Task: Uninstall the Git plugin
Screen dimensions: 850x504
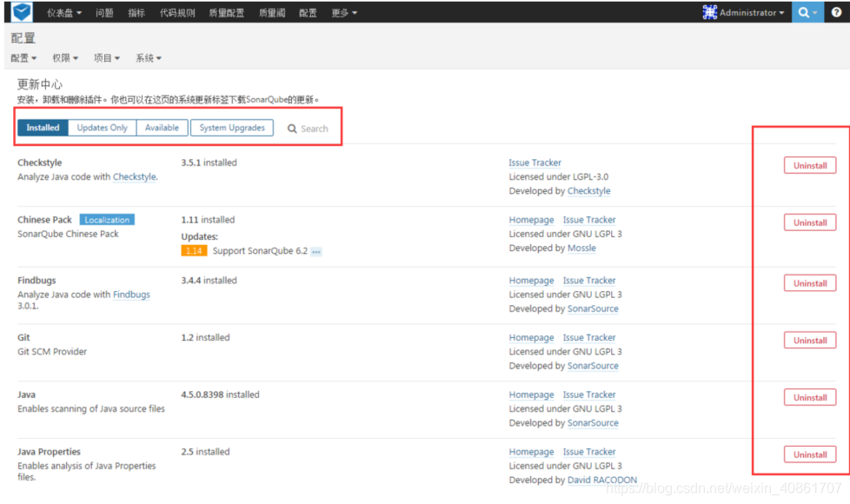Action: (x=810, y=341)
